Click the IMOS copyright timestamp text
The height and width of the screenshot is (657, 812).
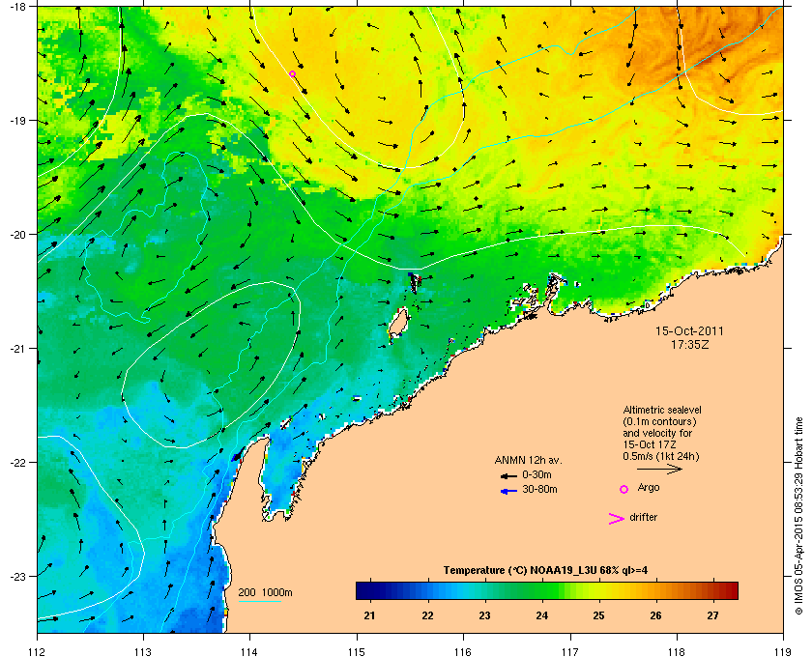click(x=798, y=516)
